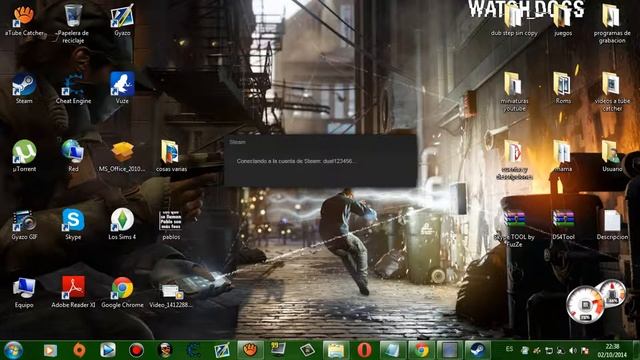
Task: Click the Origin taskbar icon
Action: (79, 350)
